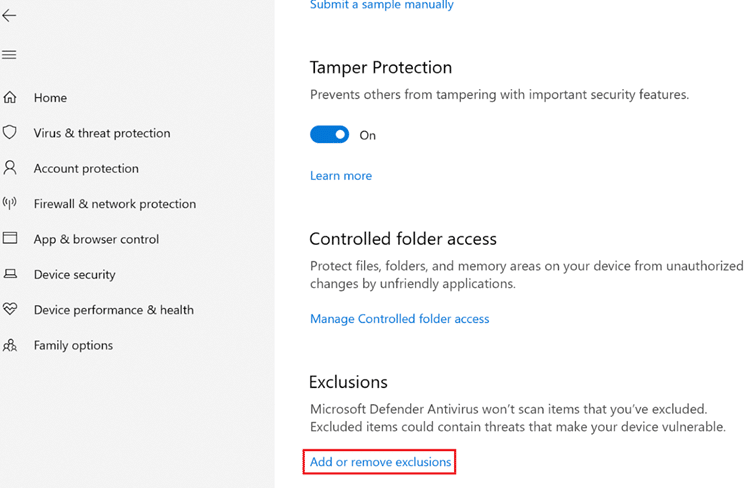
Task: Select Virus & threat protection menu item
Action: point(102,133)
